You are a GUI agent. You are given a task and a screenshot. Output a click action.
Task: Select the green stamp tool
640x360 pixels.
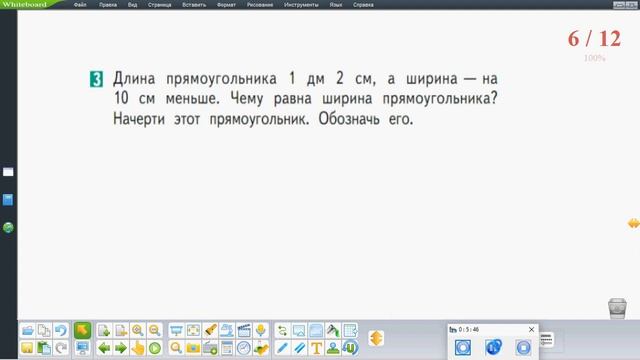[x=333, y=348]
